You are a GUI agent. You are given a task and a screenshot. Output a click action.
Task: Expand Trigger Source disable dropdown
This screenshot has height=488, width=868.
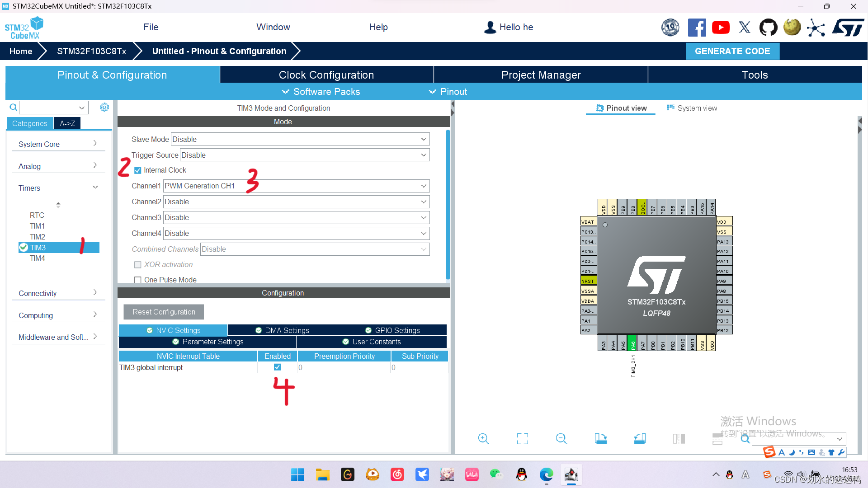(424, 155)
